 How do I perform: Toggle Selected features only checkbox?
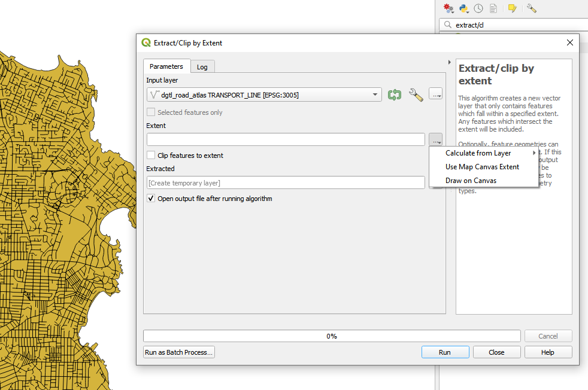point(151,112)
